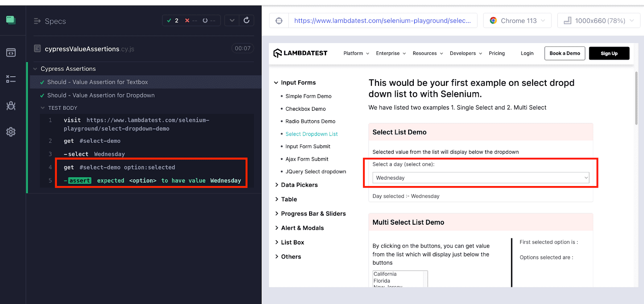Select test Value Assertion for Dropdown
The image size is (644, 304).
(146, 95)
